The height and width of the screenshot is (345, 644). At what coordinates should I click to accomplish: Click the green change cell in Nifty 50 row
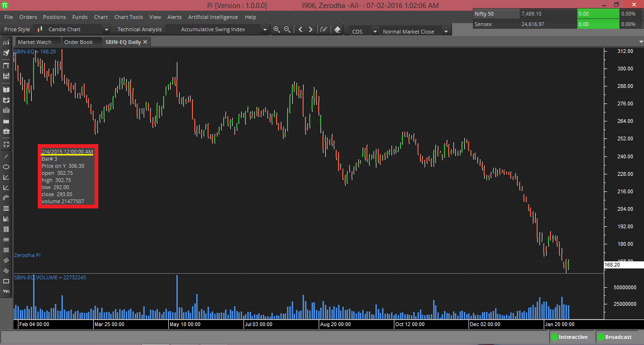click(598, 14)
